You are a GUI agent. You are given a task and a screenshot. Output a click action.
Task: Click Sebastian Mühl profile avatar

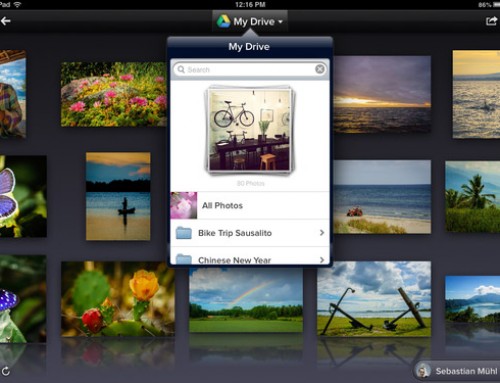423,371
